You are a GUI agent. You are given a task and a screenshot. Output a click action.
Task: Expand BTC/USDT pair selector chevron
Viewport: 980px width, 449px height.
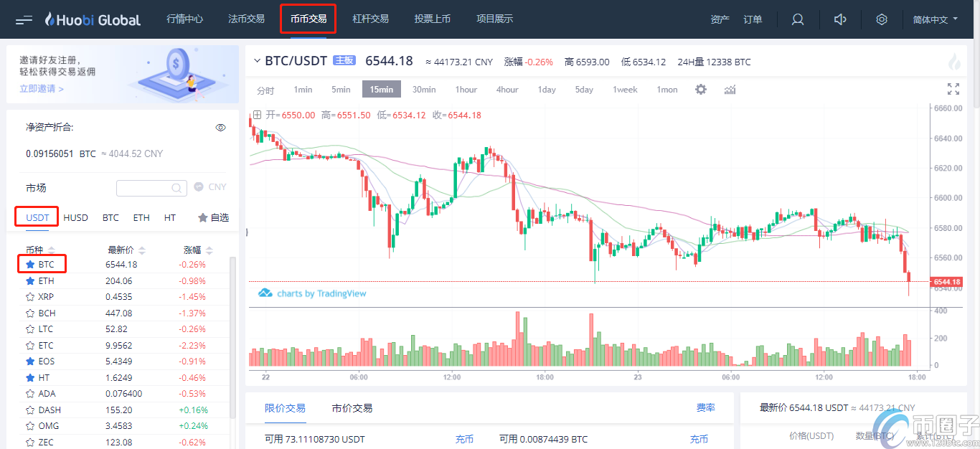click(x=257, y=62)
